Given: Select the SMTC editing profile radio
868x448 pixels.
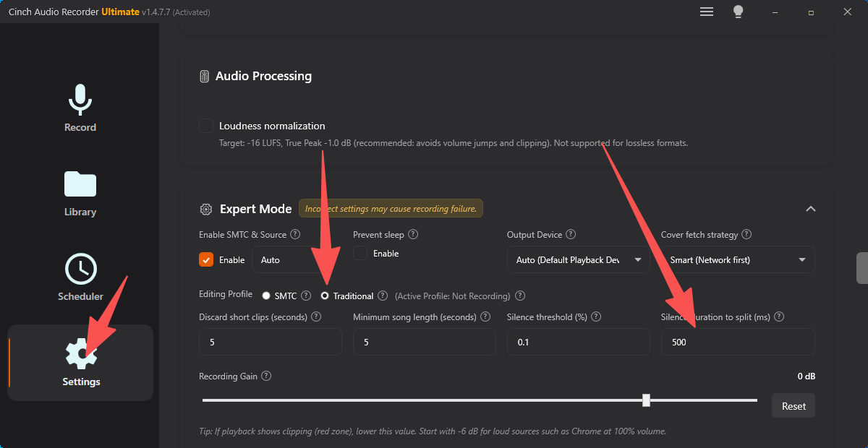Looking at the screenshot, I should 266,296.
